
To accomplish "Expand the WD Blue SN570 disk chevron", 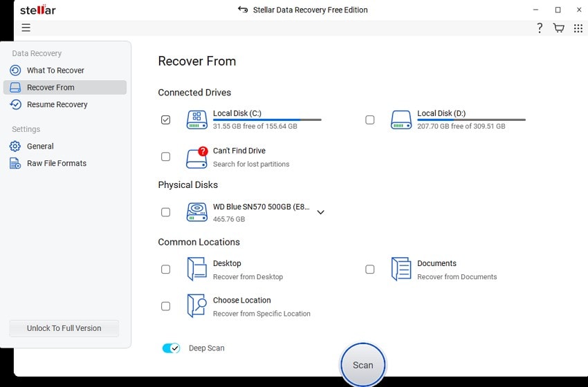I will coord(320,212).
